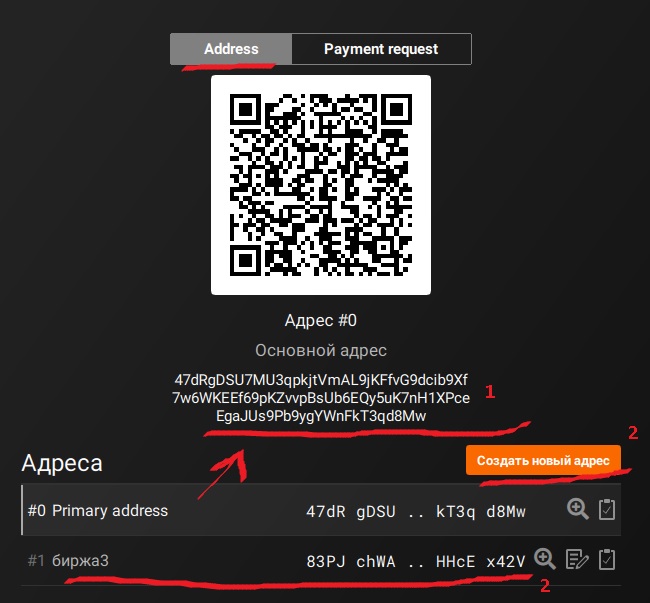
Task: Copy биржа3 address to clipboard
Action: tap(607, 559)
